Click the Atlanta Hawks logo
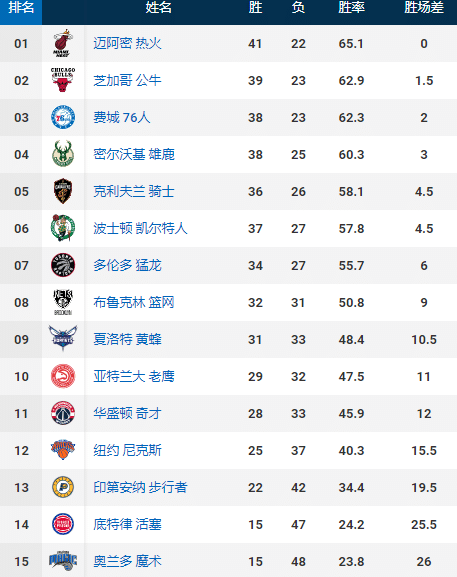This screenshot has height=577, width=457. click(63, 376)
